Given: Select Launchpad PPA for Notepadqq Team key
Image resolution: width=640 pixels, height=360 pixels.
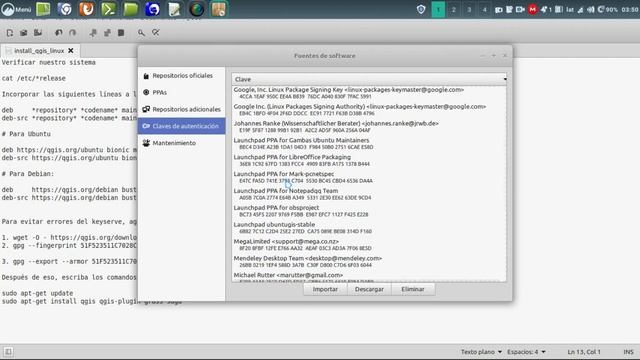Looking at the screenshot, I should pyautogui.click(x=369, y=194).
